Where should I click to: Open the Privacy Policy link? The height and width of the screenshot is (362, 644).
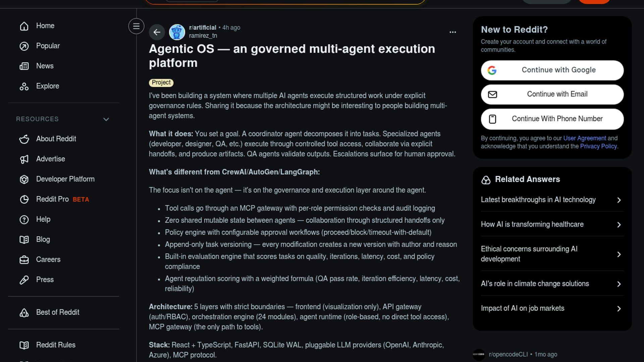click(598, 146)
